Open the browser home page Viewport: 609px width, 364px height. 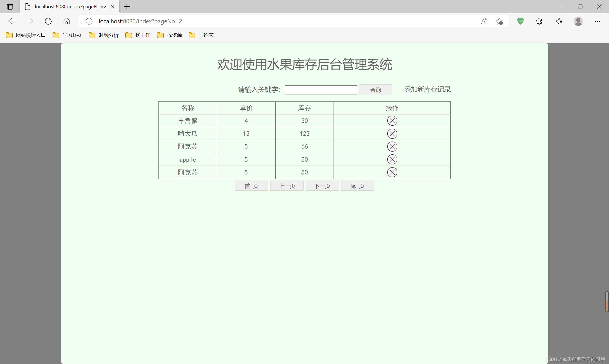(x=66, y=21)
